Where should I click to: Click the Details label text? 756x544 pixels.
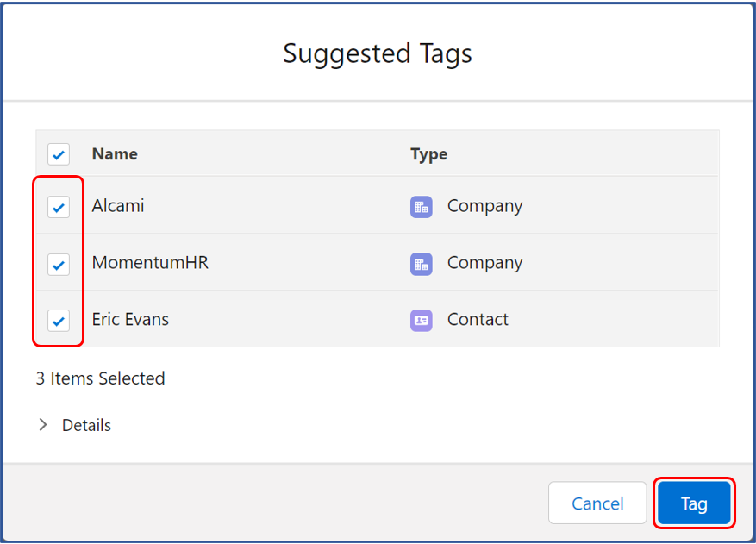click(86, 425)
